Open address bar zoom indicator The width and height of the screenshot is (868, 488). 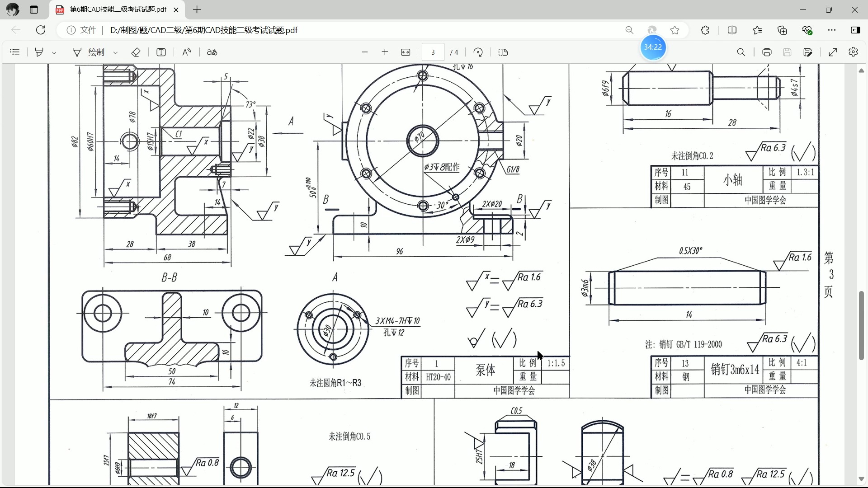tap(629, 30)
